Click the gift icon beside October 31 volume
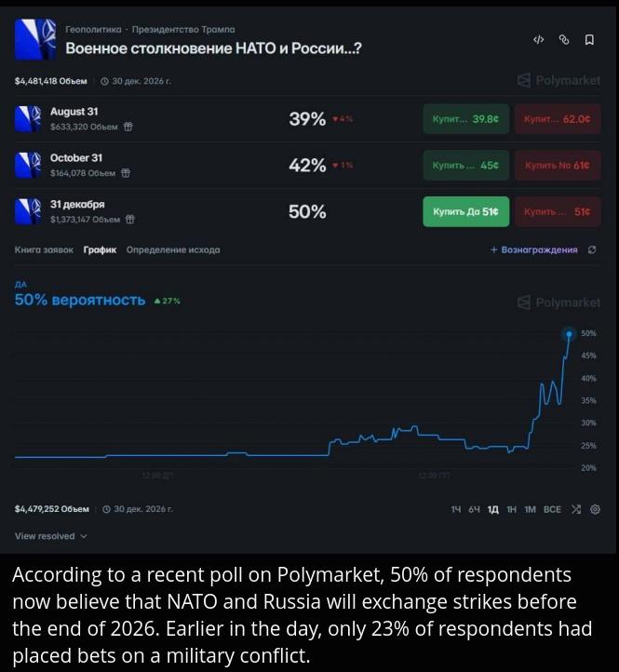This screenshot has height=672, width=619. pyautogui.click(x=126, y=173)
